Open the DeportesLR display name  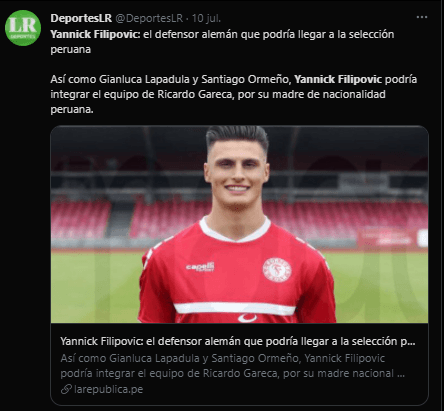click(x=81, y=18)
